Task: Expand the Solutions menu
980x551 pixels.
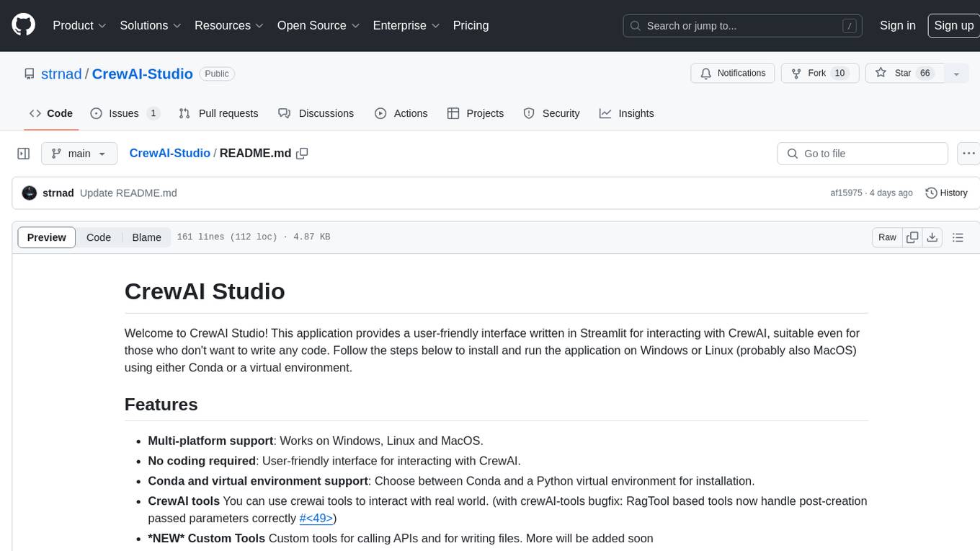Action: point(151,25)
